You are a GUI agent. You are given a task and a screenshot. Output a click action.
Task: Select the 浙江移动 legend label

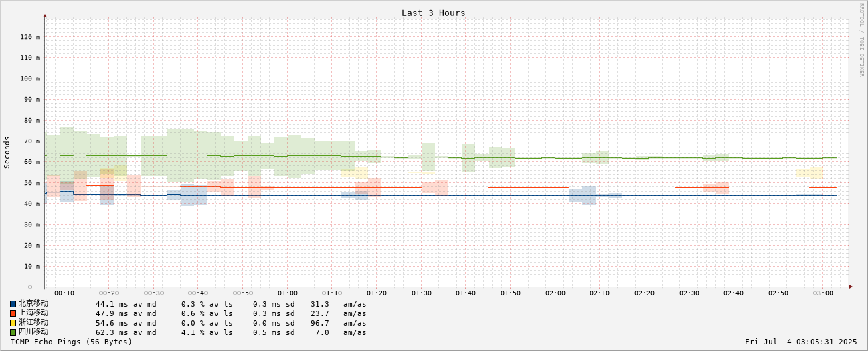click(x=33, y=322)
